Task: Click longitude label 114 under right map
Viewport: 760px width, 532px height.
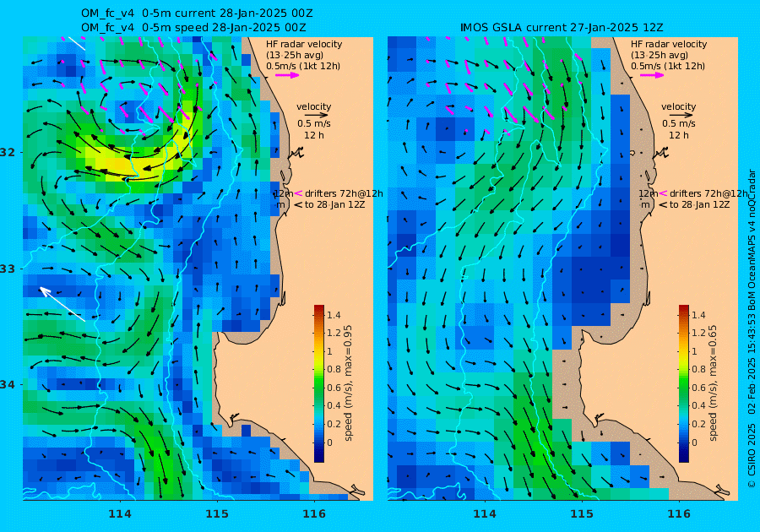Action: [484, 514]
